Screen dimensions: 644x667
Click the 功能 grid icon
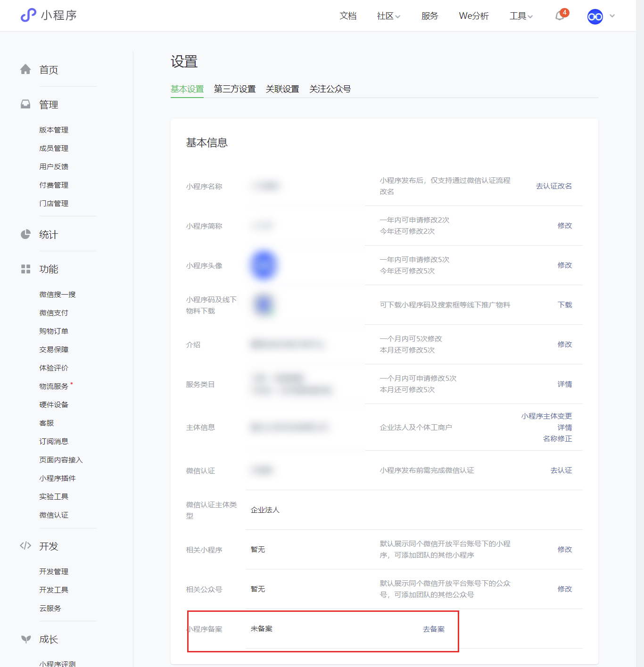25,269
